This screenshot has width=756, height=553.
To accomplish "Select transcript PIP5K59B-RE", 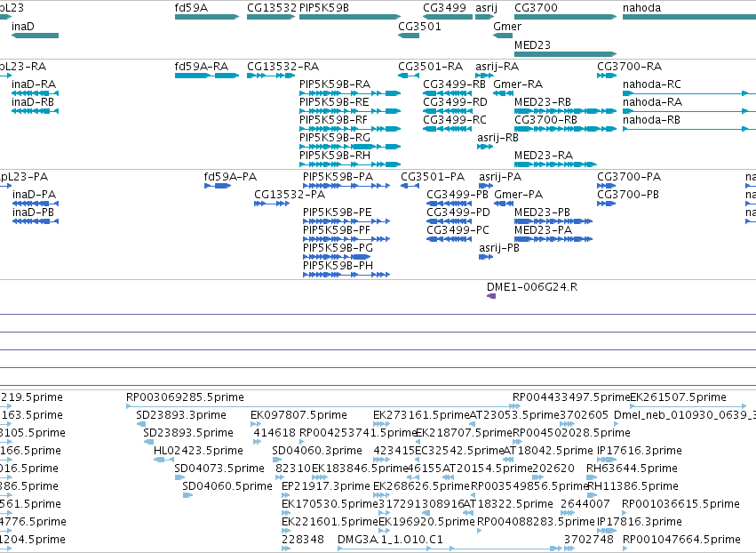I will (x=350, y=111).
